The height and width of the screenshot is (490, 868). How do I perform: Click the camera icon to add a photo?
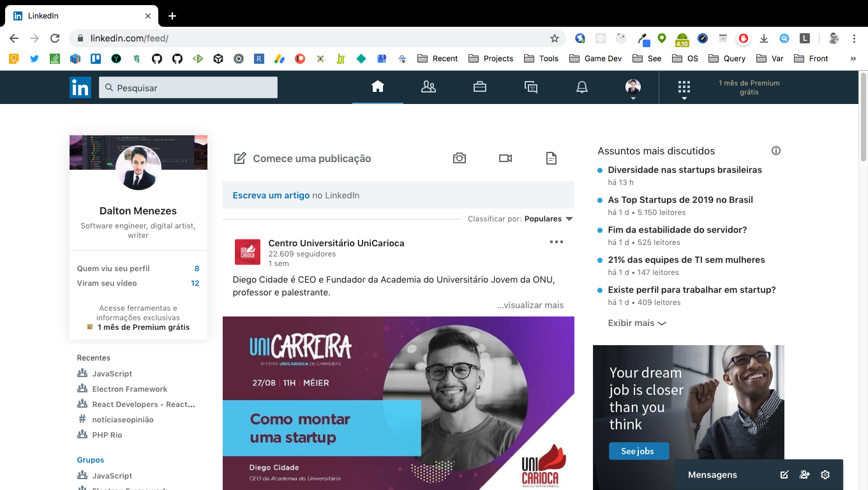[x=459, y=158]
